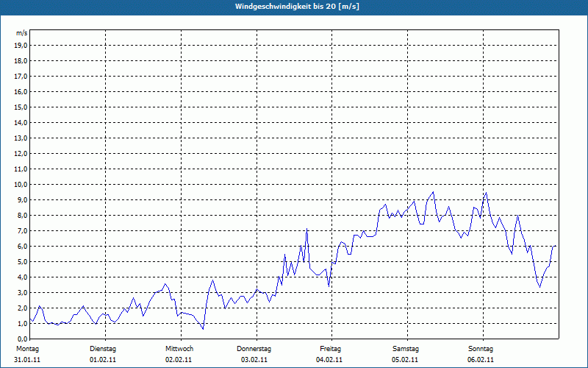This screenshot has width=588, height=368.
Task: Click the 0,0 axis value
Action: coord(22,339)
